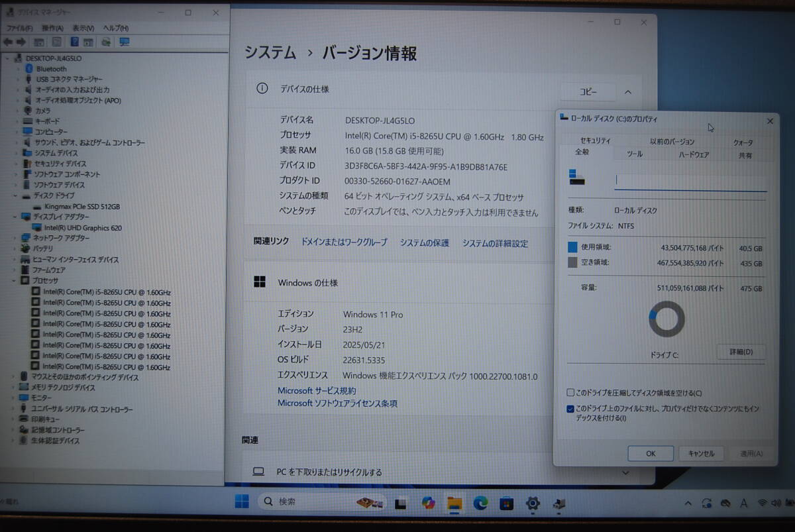Image resolution: width=795 pixels, height=532 pixels.
Task: Click the Back arrow in Device Manager toolbar
Action: (8, 42)
